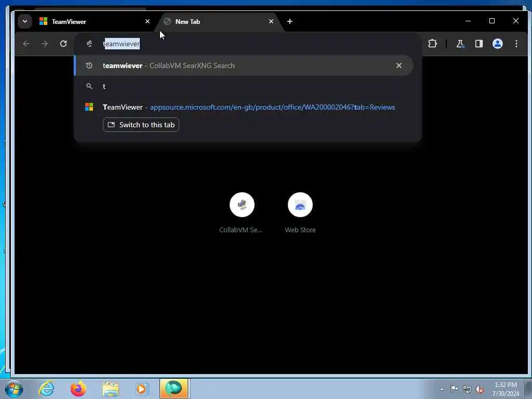Screen dimensions: 532x399
Task: Open Windows Explorer folder on taskbar
Action: [111, 389]
